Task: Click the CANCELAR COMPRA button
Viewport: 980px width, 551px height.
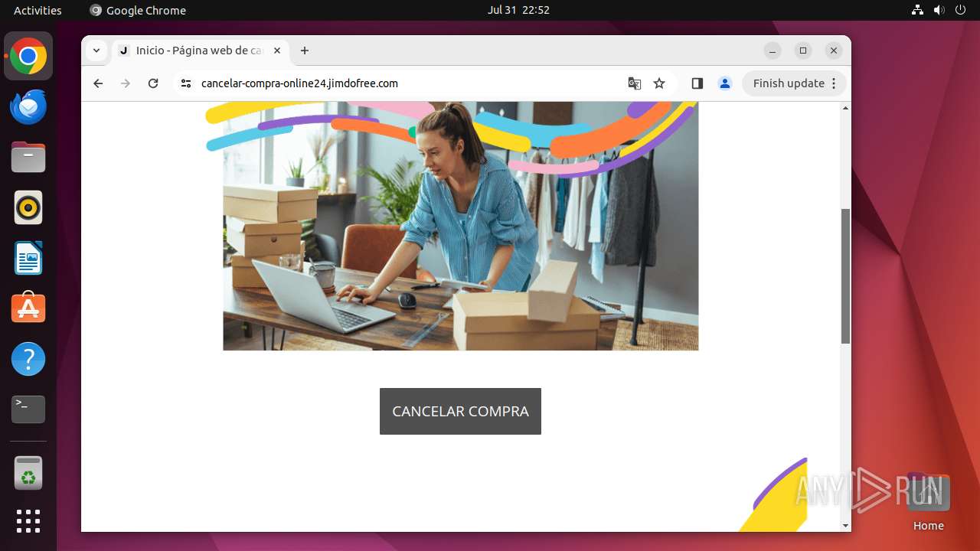Action: pyautogui.click(x=460, y=411)
